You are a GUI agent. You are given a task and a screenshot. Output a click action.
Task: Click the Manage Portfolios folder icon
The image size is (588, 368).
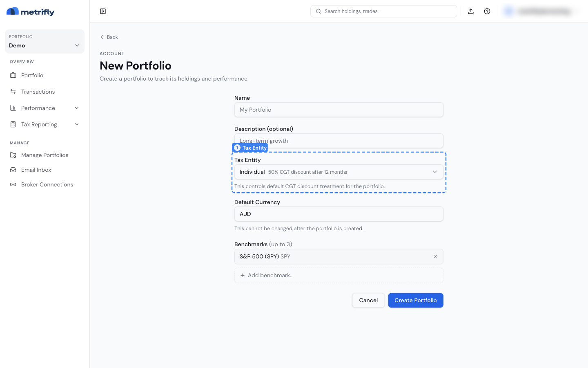click(13, 155)
